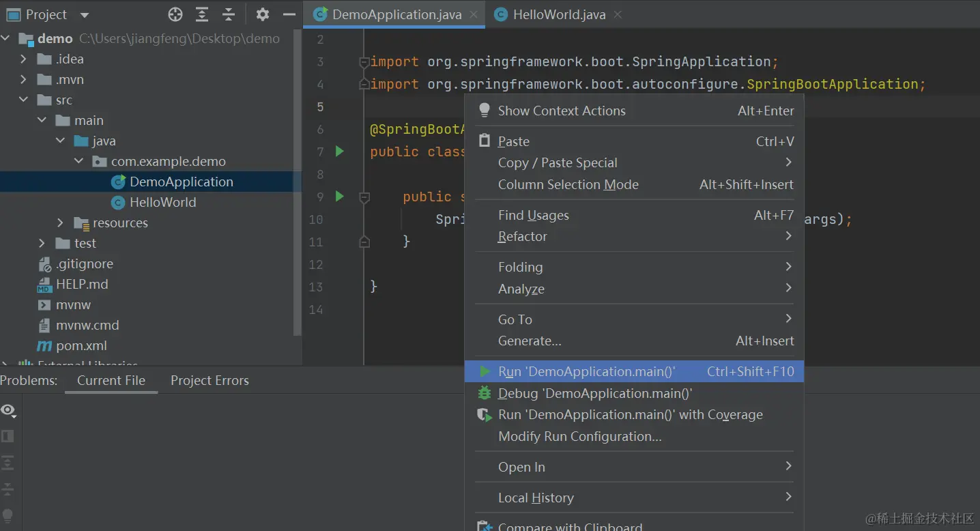Image resolution: width=980 pixels, height=531 pixels.
Task: Collapse the com.example.demo package
Action: 78,161
